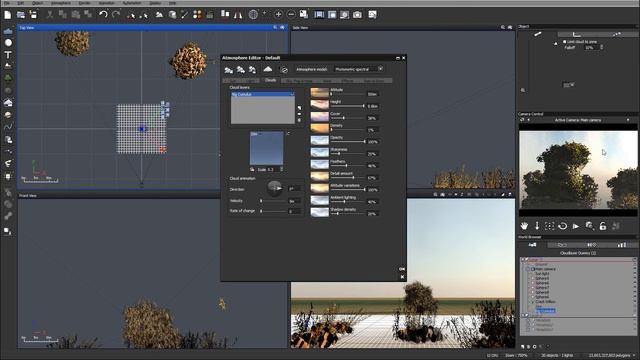Screen dimensions: 640x360
Task: Click the cloud link icon beside Atmosphere model
Action: click(284, 70)
